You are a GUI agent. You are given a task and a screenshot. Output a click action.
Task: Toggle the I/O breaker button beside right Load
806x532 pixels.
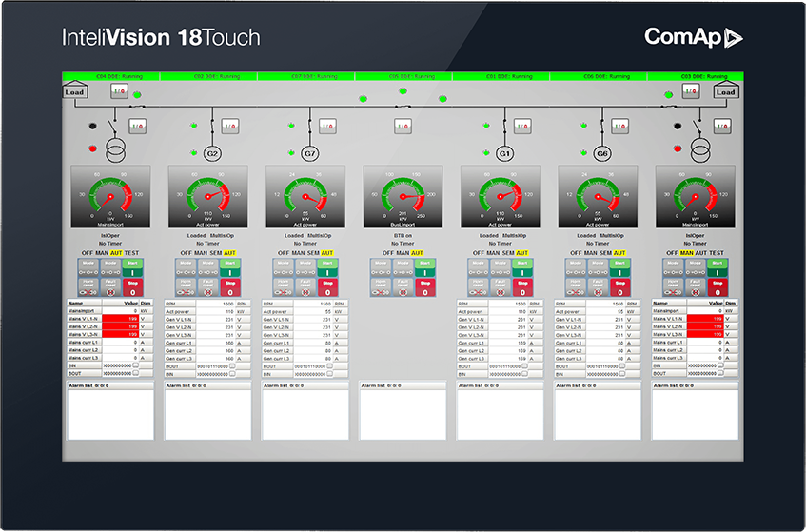[691, 91]
